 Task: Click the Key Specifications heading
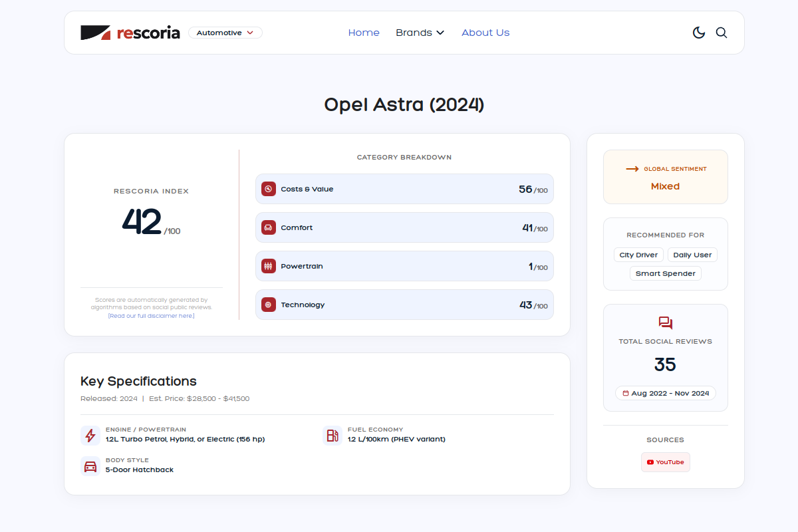pos(138,382)
